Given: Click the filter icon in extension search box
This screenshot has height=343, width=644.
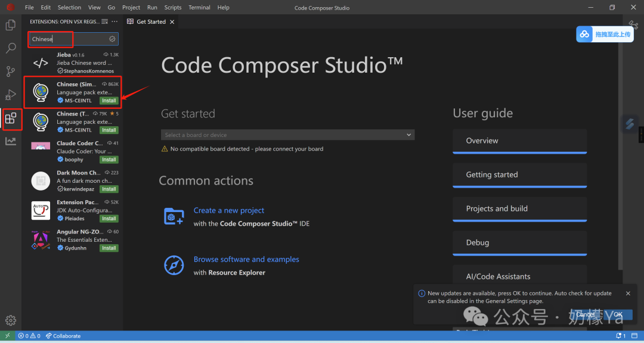Looking at the screenshot, I should 112,39.
